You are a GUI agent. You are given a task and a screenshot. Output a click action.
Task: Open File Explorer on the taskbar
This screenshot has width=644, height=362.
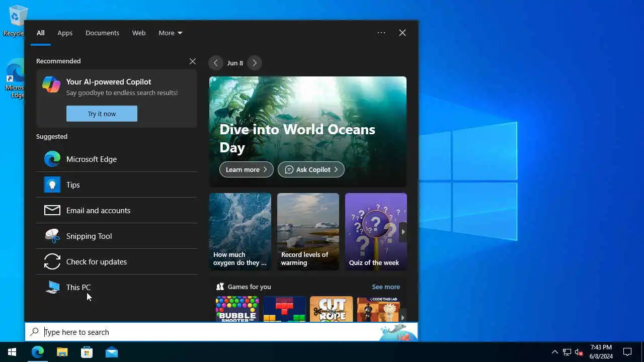(x=62, y=352)
